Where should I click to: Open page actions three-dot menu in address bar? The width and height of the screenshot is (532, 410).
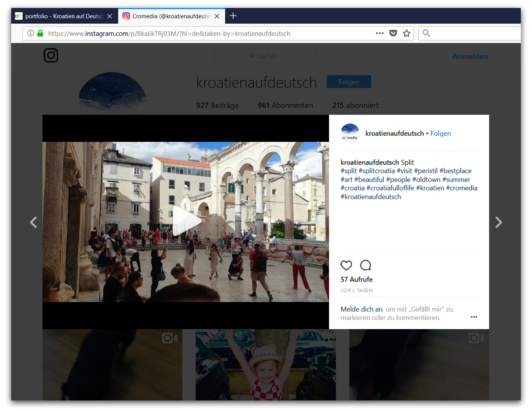tap(380, 33)
